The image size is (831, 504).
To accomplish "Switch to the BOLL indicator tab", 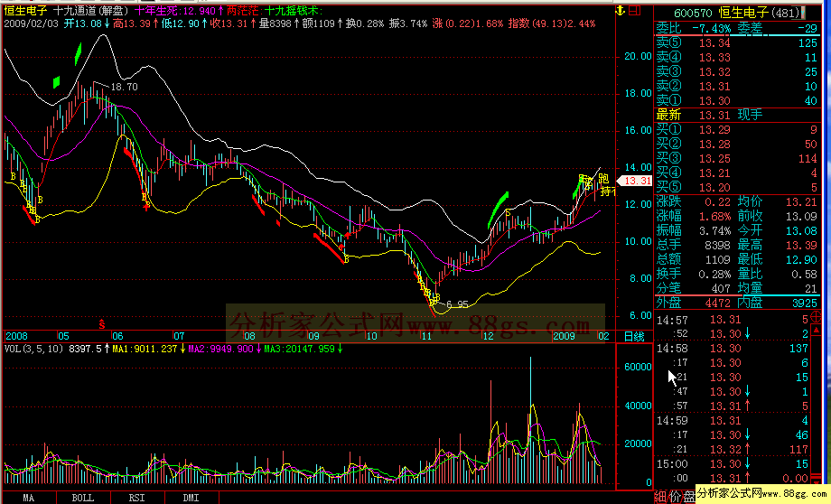I will tap(83, 499).
